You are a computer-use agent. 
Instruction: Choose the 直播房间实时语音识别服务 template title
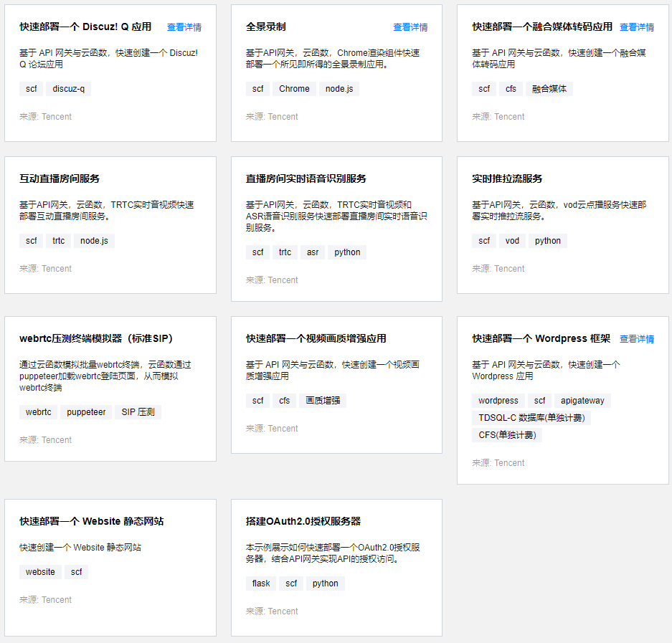click(x=306, y=178)
